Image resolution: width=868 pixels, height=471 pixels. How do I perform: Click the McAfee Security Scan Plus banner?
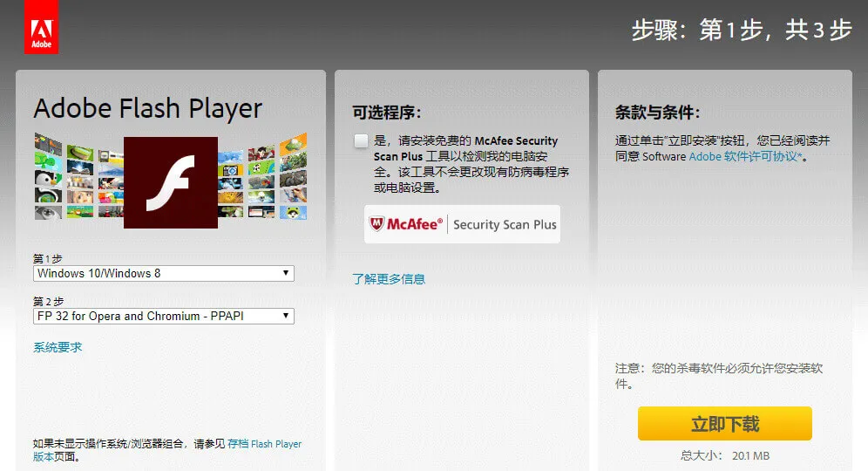pyautogui.click(x=462, y=224)
